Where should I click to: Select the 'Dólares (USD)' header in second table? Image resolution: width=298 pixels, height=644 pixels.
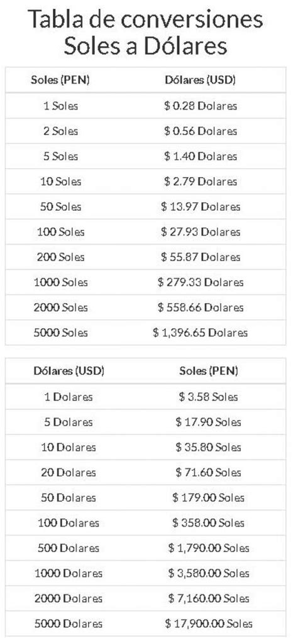point(69,371)
